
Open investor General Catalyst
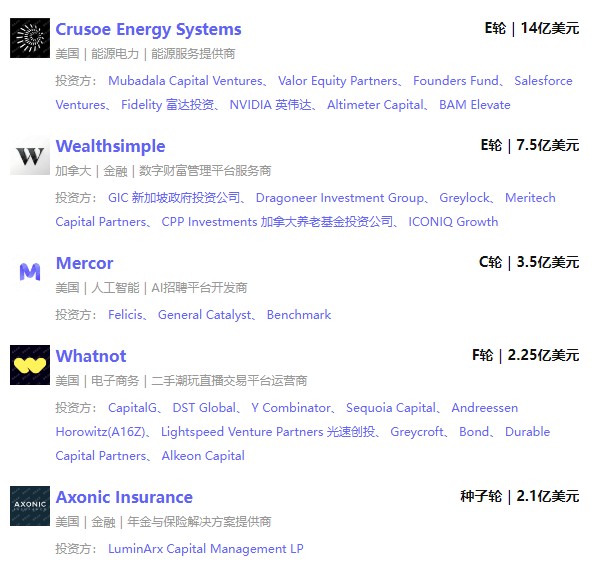tap(205, 315)
